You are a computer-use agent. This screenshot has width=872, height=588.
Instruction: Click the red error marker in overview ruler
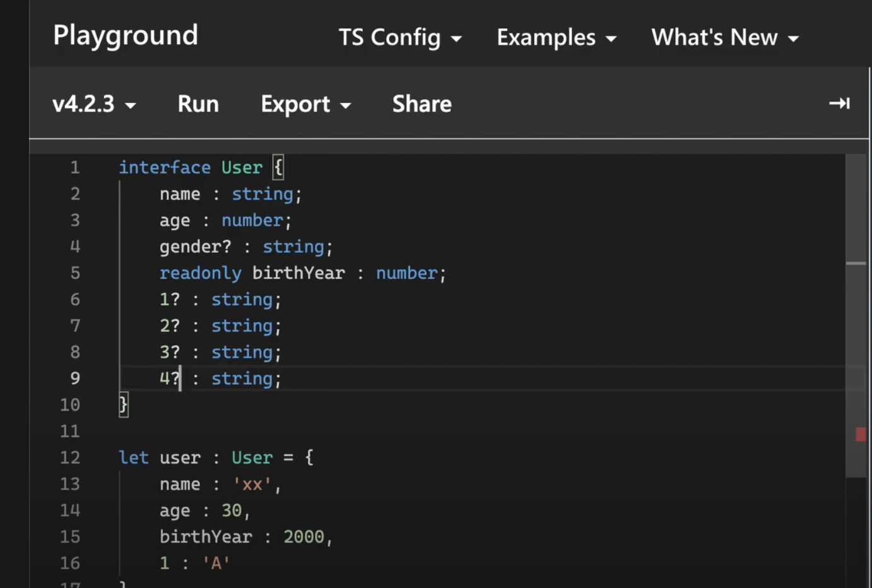pyautogui.click(x=861, y=434)
